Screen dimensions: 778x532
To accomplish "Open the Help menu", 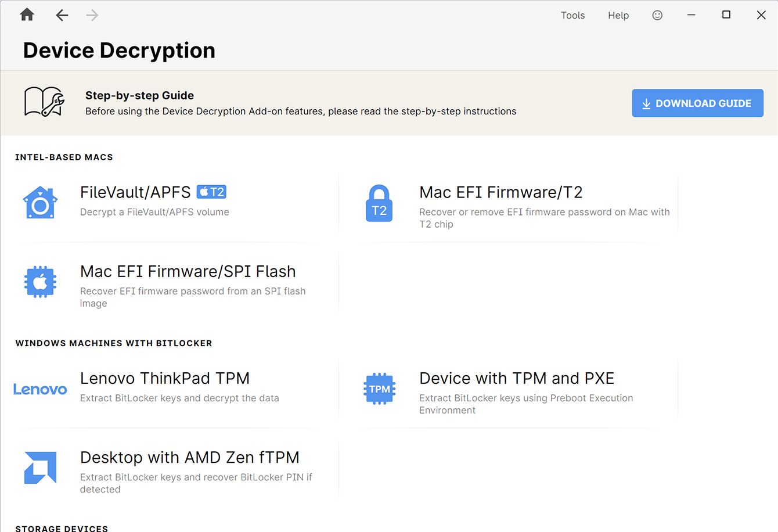I will click(618, 15).
